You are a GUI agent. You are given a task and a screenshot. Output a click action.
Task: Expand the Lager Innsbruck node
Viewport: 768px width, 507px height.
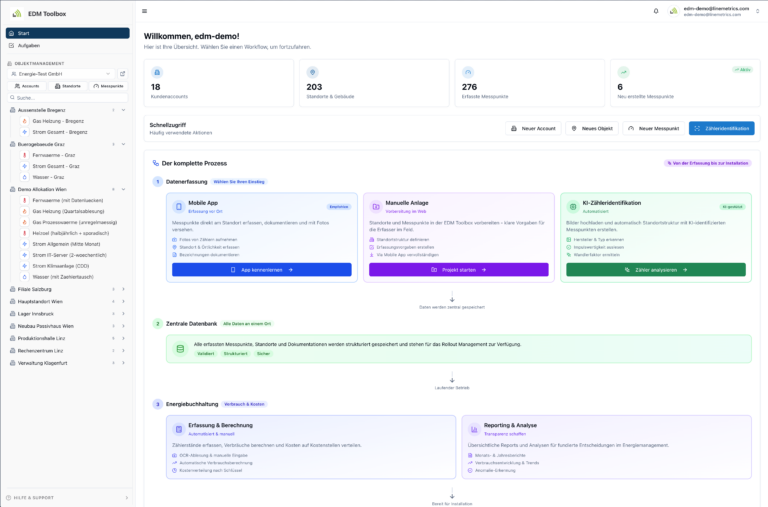123,314
